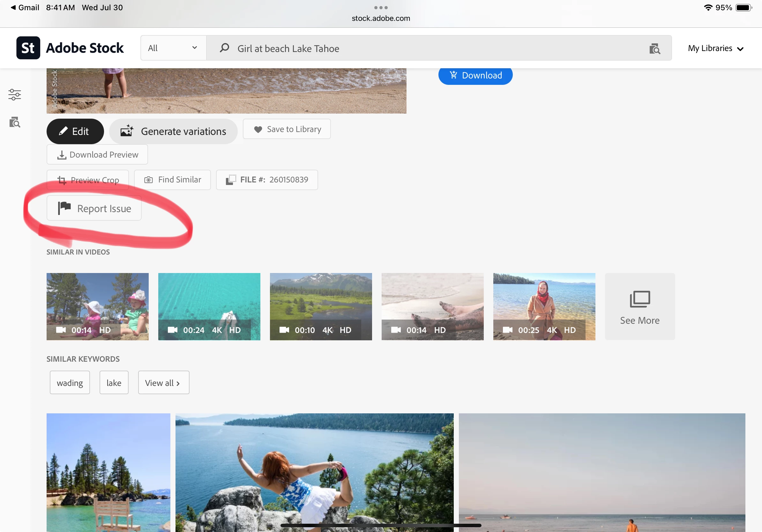Viewport: 762px width, 532px height.
Task: Open the filters panel icon in the sidebar
Action: (15, 94)
